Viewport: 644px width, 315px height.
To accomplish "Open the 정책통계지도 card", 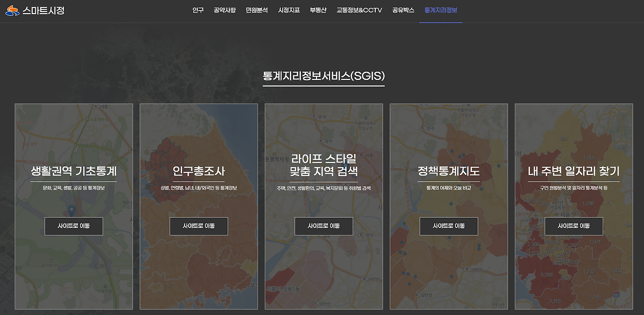I will tap(448, 171).
